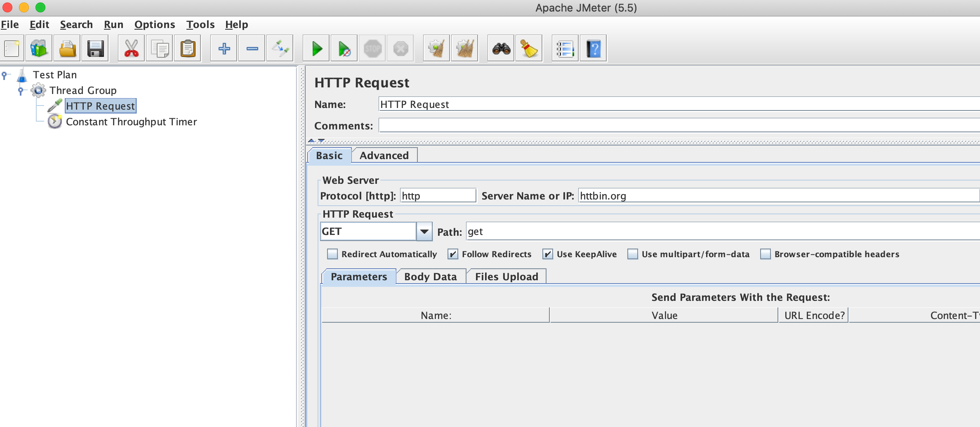
Task: Select Constant Throughput Timer in tree
Action: [131, 122]
